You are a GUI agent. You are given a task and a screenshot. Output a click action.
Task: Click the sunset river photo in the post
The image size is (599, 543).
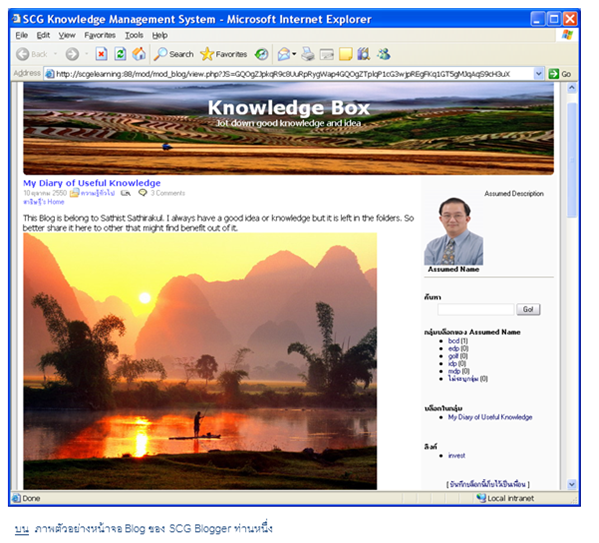click(x=200, y=361)
